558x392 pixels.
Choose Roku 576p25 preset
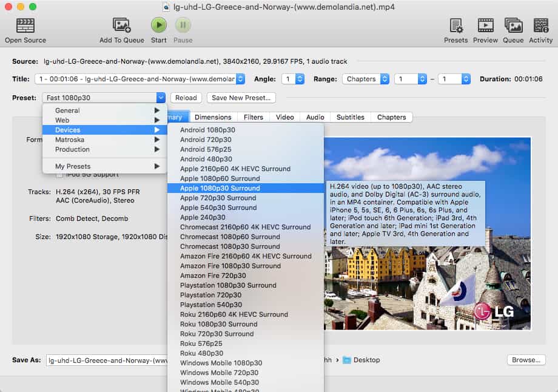246,343
